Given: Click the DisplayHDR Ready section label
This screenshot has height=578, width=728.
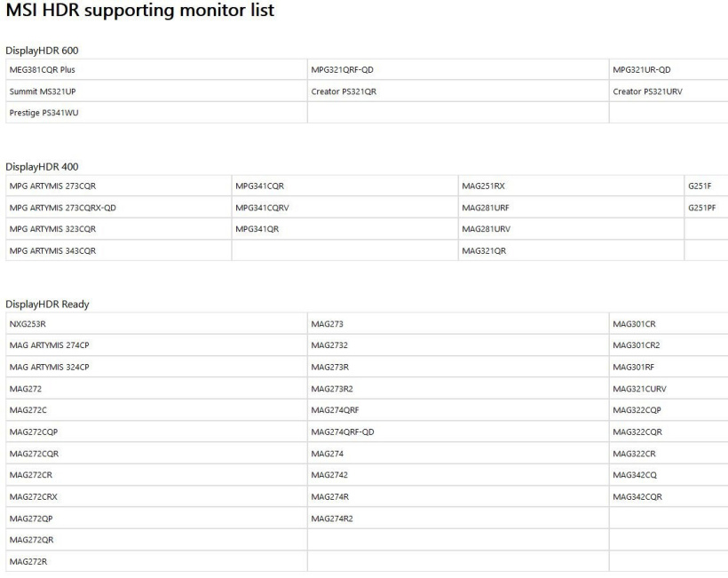Looking at the screenshot, I should [x=48, y=305].
